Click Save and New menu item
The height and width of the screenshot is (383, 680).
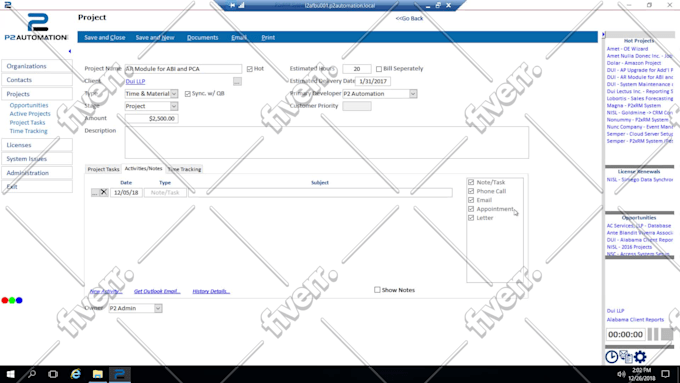(155, 37)
